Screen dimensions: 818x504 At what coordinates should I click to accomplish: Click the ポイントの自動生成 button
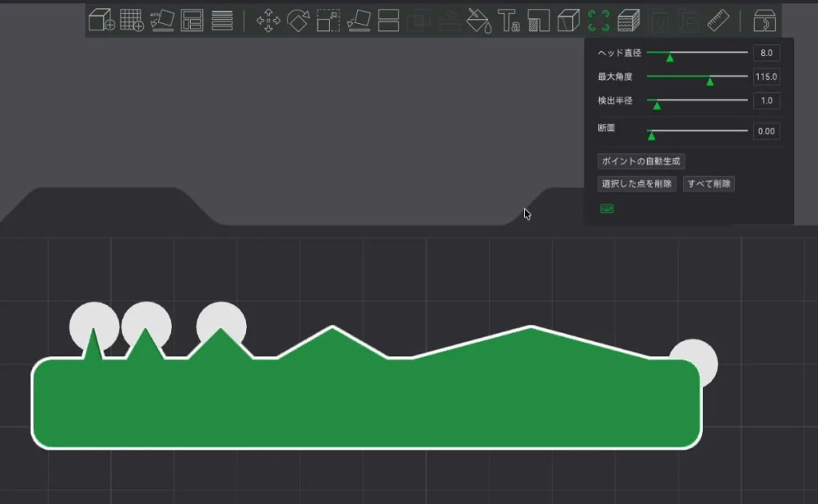[641, 161]
